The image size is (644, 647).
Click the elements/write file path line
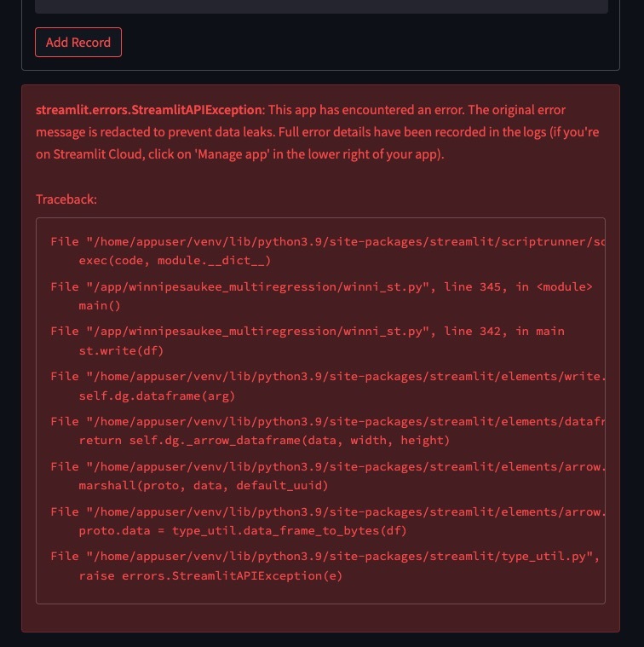(328, 376)
